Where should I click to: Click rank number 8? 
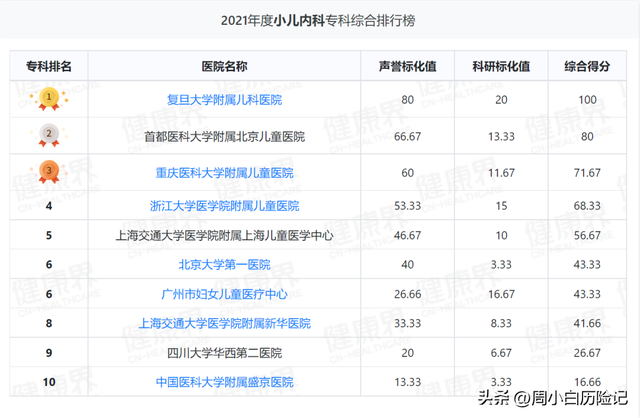tap(49, 323)
